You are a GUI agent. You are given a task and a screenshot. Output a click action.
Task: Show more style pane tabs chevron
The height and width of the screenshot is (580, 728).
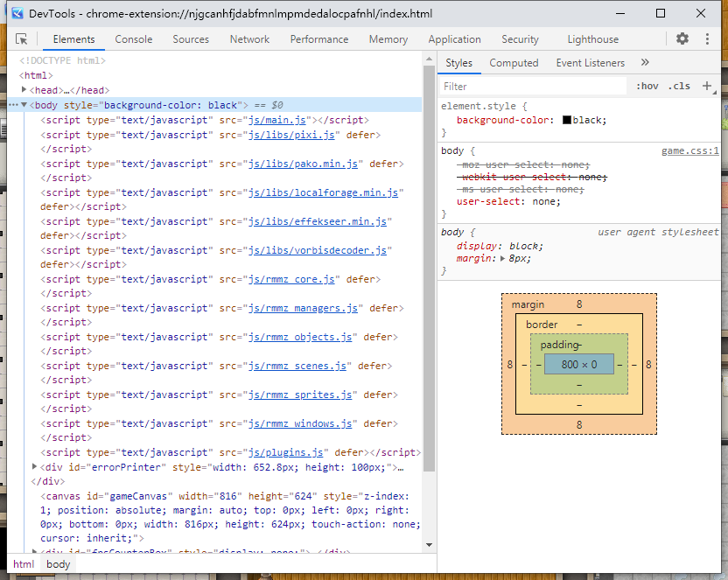(x=645, y=62)
